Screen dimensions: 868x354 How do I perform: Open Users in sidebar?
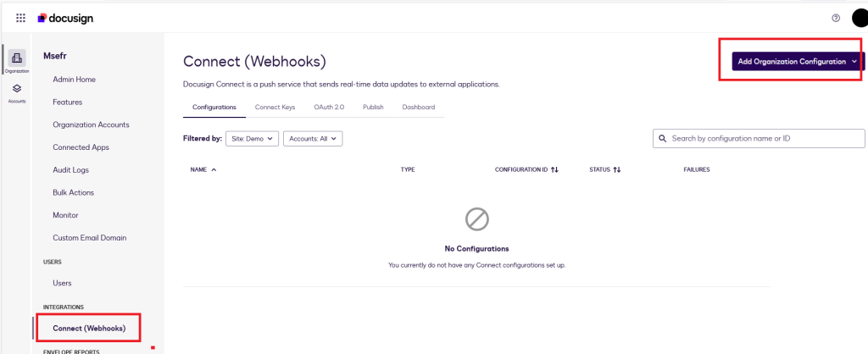62,283
